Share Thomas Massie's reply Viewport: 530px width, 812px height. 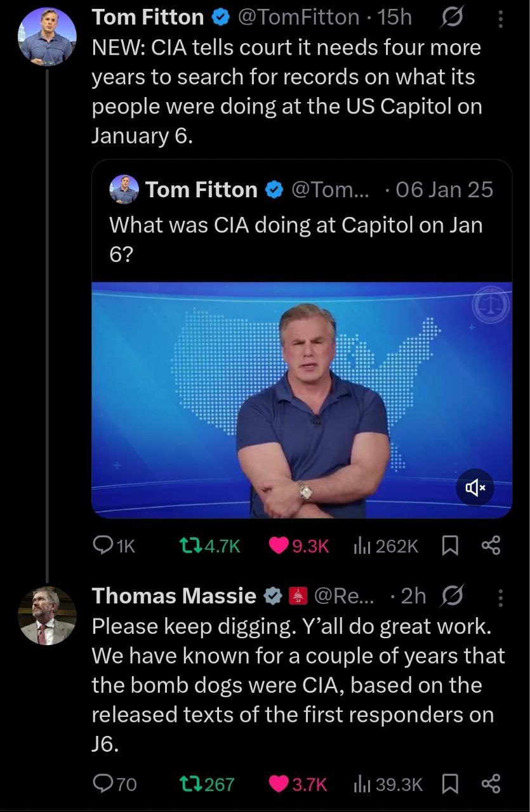tap(491, 785)
